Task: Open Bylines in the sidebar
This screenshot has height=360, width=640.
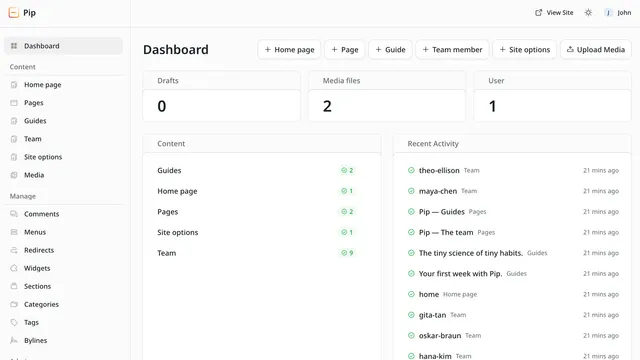Action: pyautogui.click(x=63, y=340)
